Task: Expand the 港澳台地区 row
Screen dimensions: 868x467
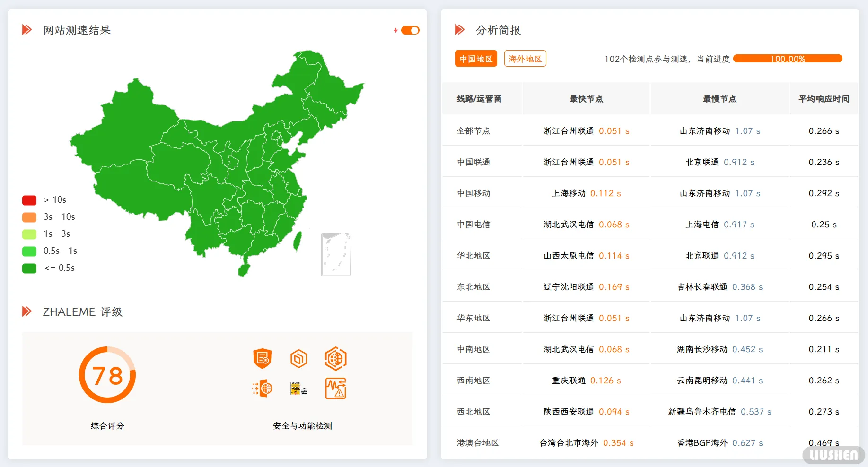Action: [x=478, y=442]
